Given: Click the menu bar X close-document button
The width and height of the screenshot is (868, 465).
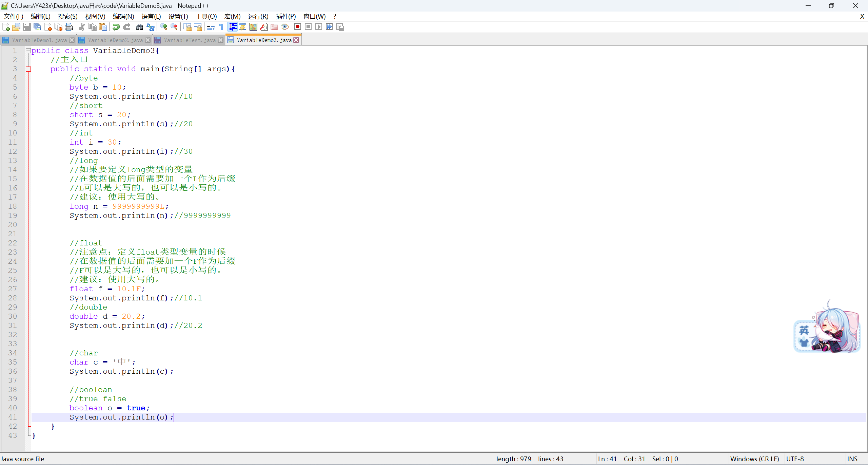Looking at the screenshot, I should tap(862, 17).
